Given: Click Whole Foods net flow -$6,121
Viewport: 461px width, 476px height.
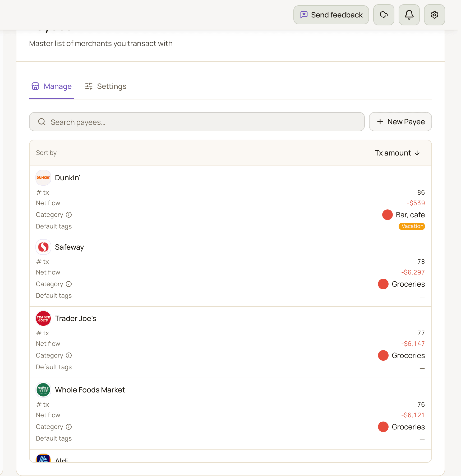Looking at the screenshot, I should click(x=413, y=415).
